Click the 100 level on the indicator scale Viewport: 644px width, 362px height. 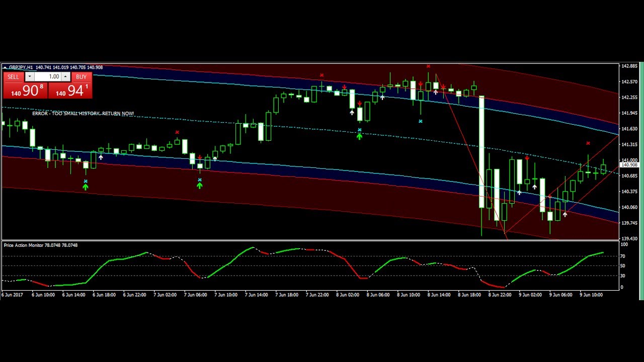[x=624, y=244]
